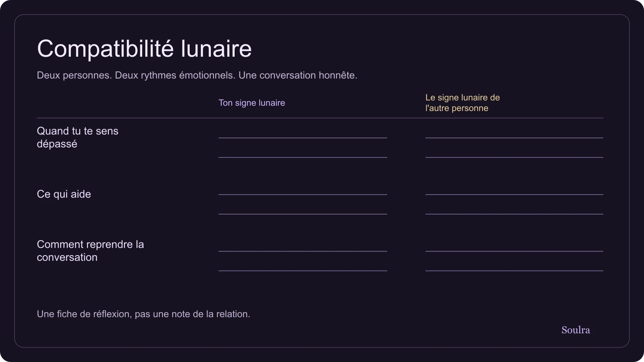Click the 'Ce qui aide' row label
The image size is (644, 362).
(x=64, y=194)
